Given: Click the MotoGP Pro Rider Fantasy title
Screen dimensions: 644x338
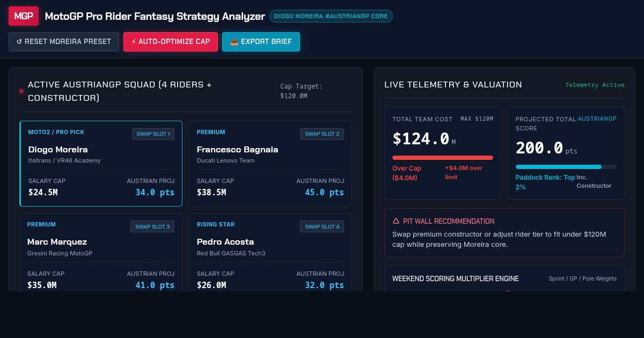Looking at the screenshot, I should coord(155,16).
